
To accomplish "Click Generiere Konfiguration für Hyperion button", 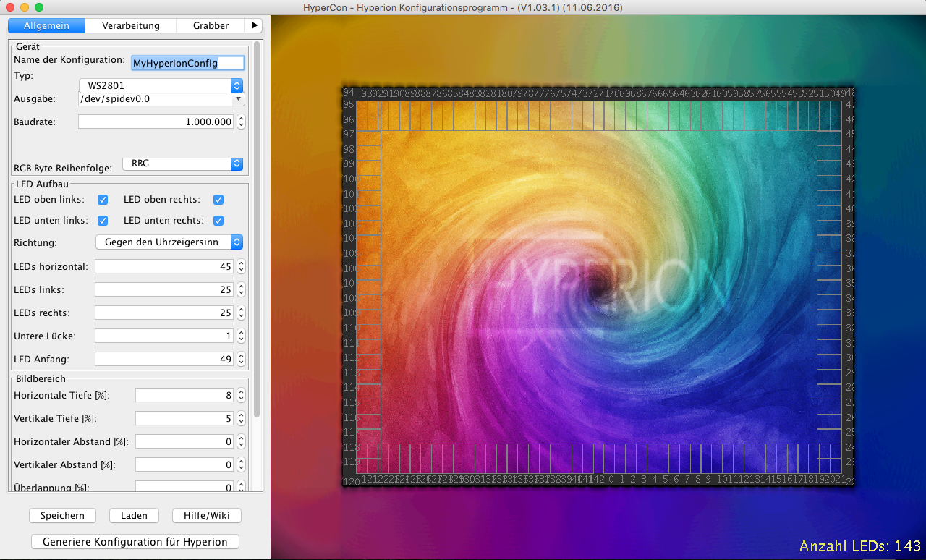I will 135,541.
